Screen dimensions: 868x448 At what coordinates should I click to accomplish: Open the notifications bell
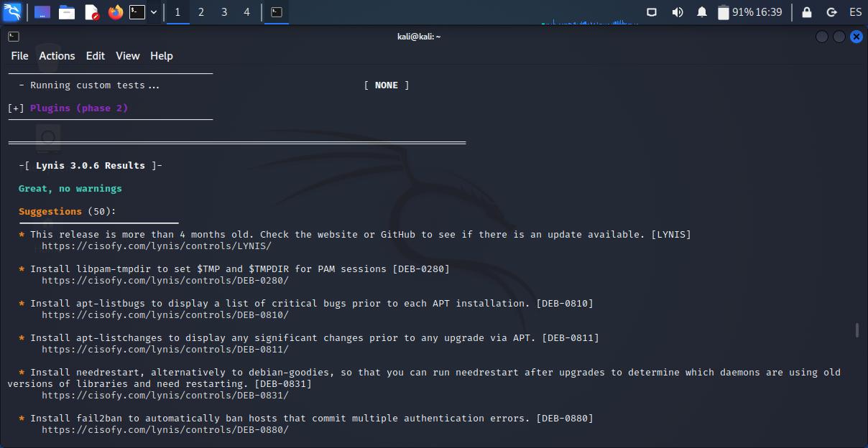pos(702,12)
